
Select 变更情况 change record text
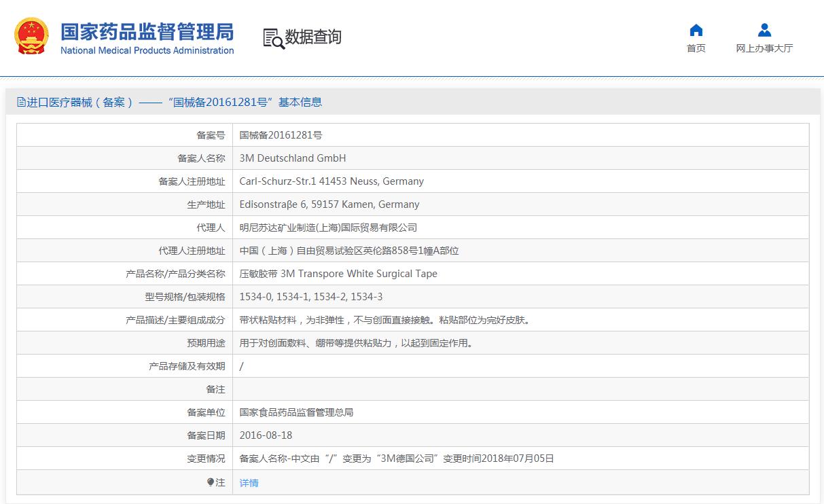pyautogui.click(x=397, y=458)
